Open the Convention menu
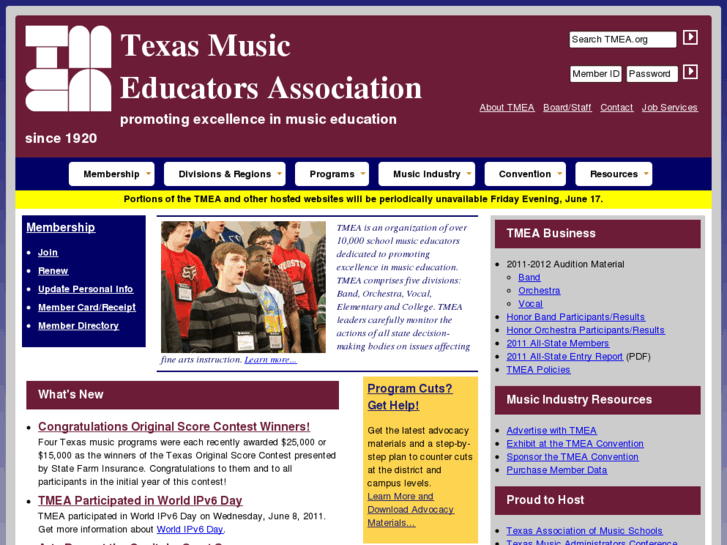 pyautogui.click(x=525, y=174)
